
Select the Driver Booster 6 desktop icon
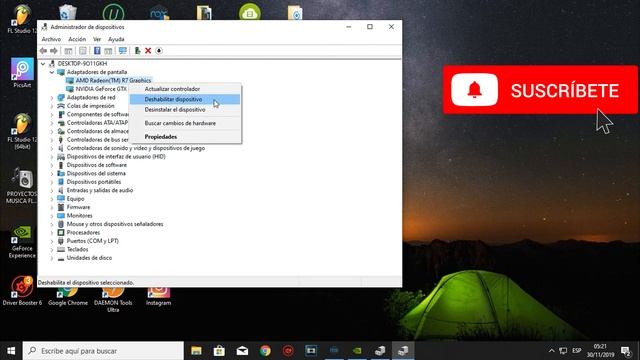(22, 291)
